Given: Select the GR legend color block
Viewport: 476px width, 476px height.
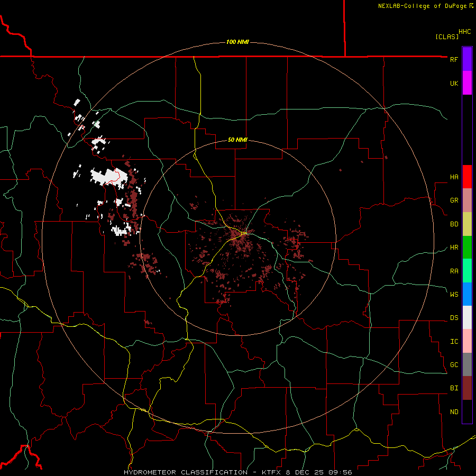Looking at the screenshot, I should coord(467,200).
